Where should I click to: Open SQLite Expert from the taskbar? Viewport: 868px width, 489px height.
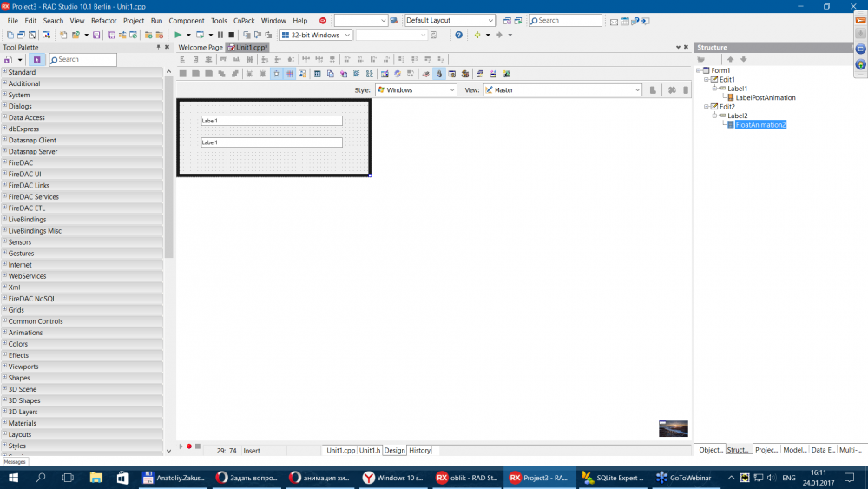[x=612, y=478]
